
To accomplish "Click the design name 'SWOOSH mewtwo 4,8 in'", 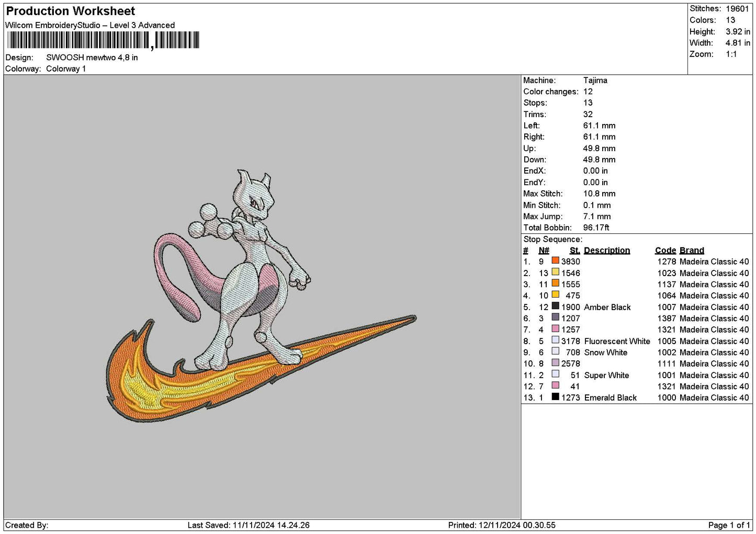I will [92, 58].
